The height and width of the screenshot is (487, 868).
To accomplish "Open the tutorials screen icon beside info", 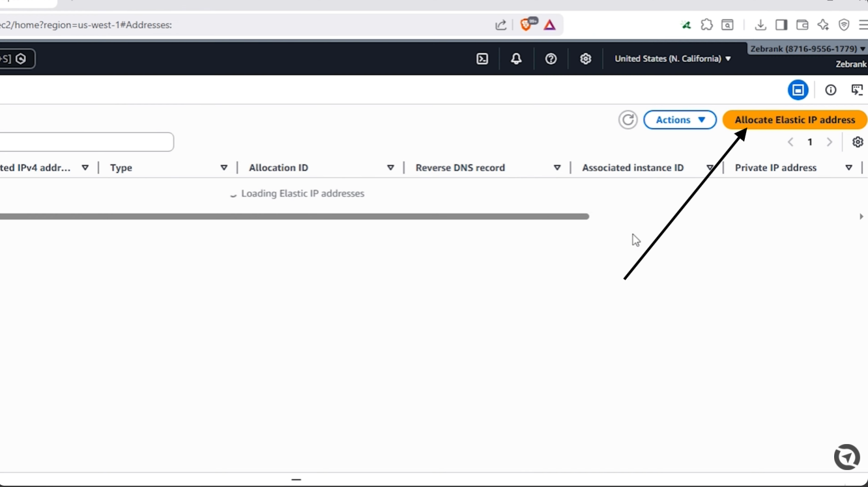I will coord(857,90).
